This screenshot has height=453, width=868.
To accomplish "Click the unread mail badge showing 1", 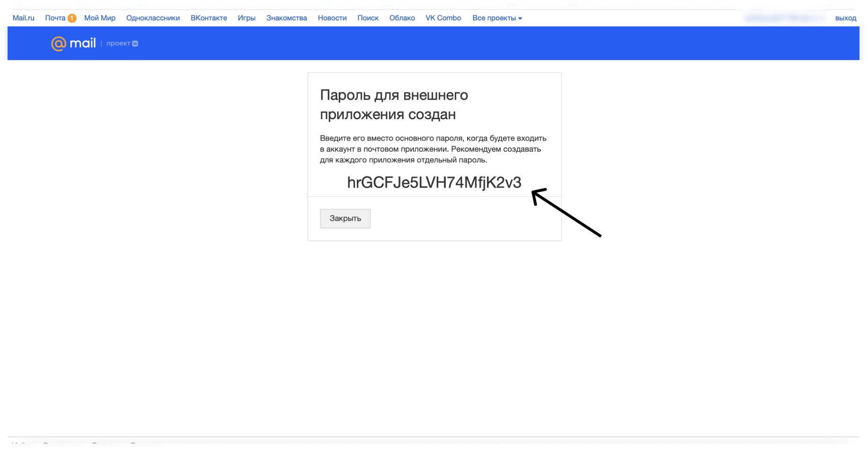I will tap(72, 18).
